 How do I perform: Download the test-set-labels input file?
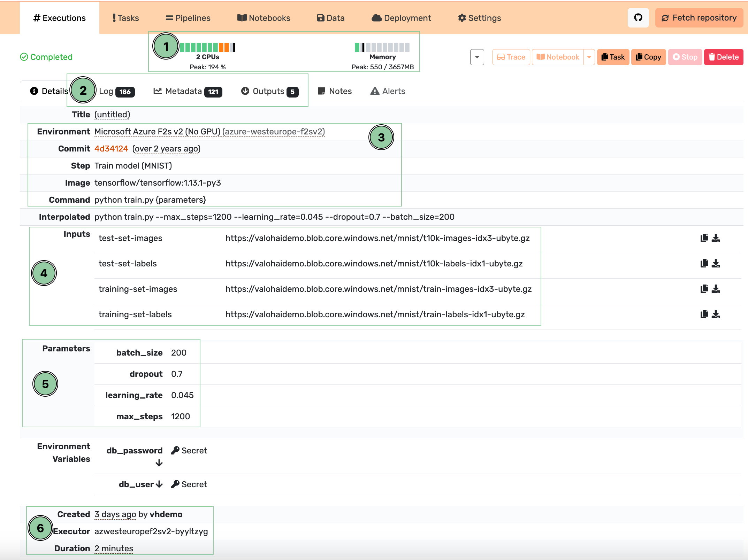[716, 264]
